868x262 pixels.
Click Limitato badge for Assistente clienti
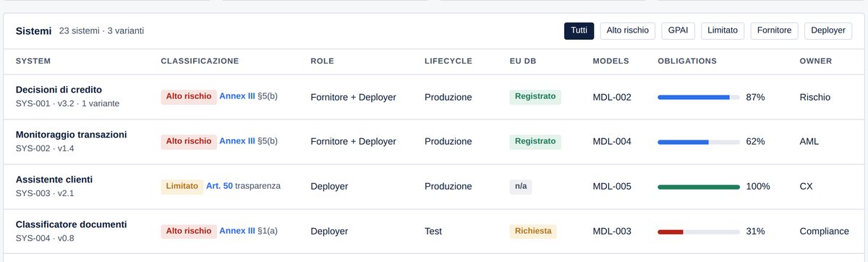tap(182, 186)
